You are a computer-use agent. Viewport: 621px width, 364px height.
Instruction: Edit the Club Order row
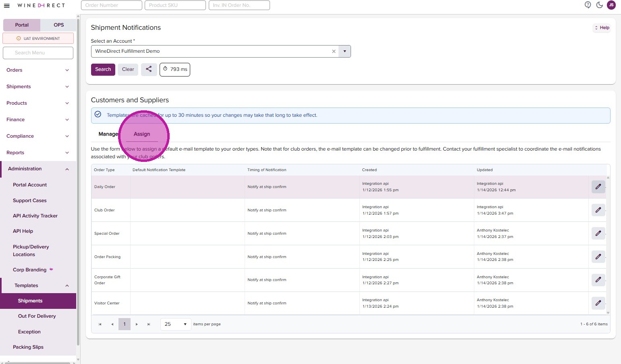point(598,210)
